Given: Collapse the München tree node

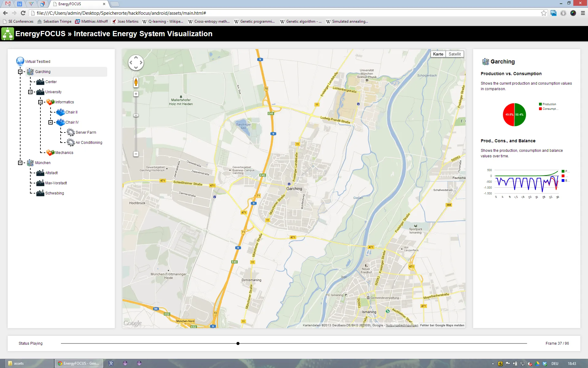Looking at the screenshot, I should 20,163.
